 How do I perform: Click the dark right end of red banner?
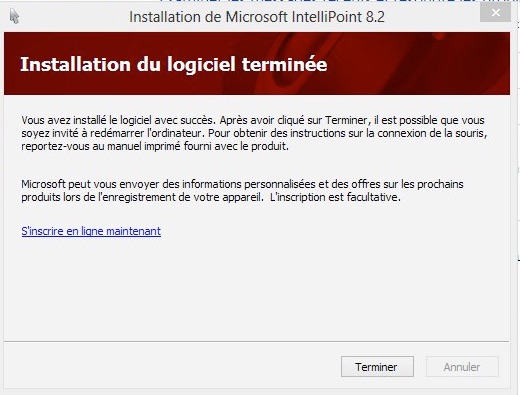tap(483, 63)
